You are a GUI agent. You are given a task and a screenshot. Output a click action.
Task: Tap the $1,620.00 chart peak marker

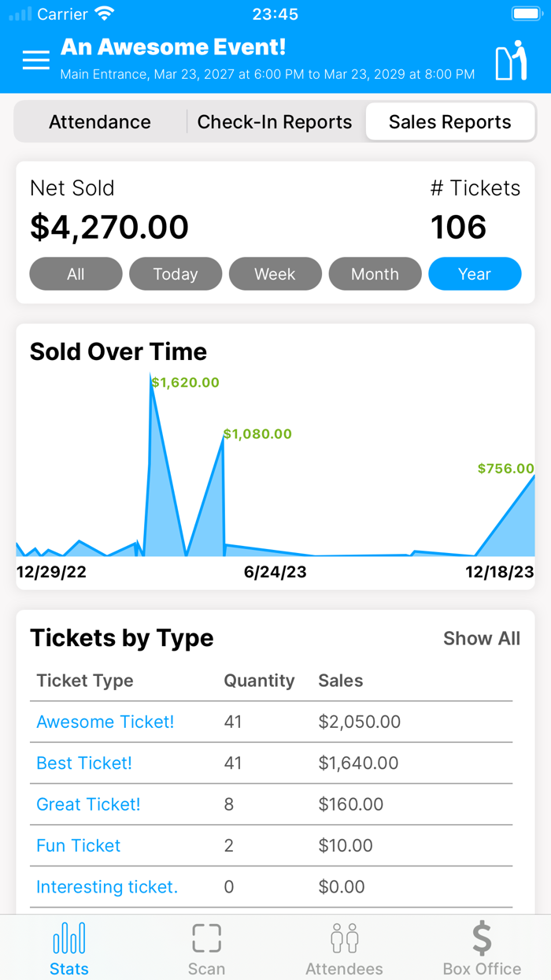(x=186, y=383)
